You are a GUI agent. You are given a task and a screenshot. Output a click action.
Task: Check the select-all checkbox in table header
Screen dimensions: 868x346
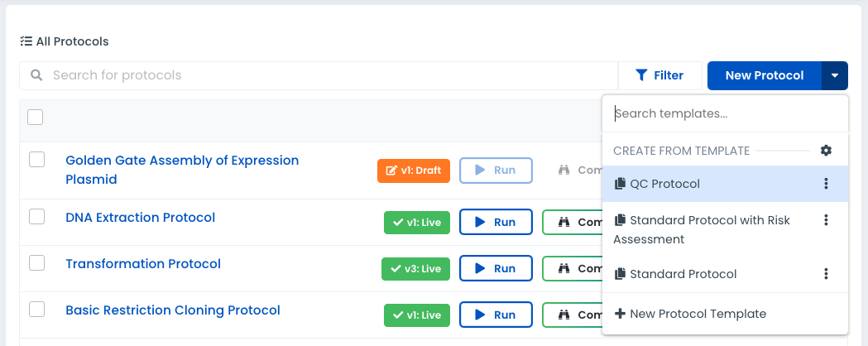click(36, 118)
